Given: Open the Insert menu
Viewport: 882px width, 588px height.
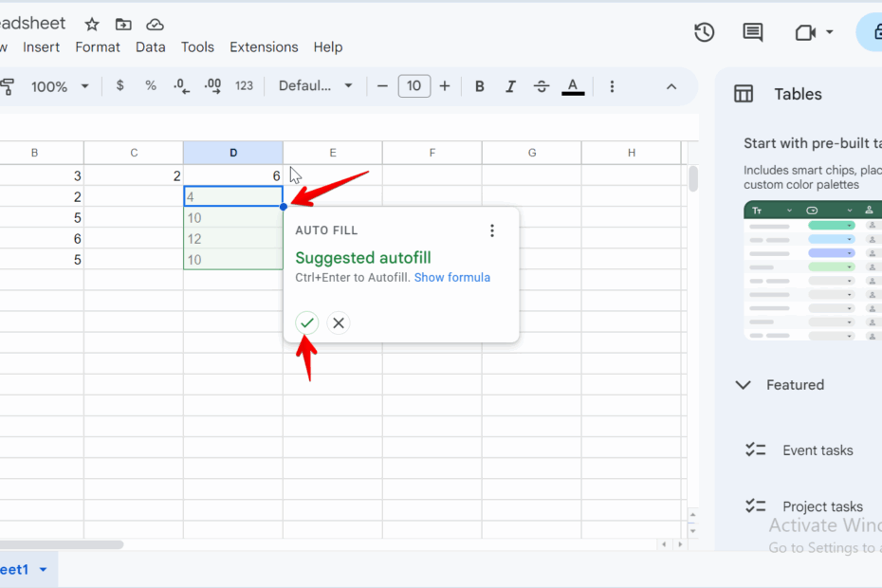Looking at the screenshot, I should pyautogui.click(x=41, y=47).
